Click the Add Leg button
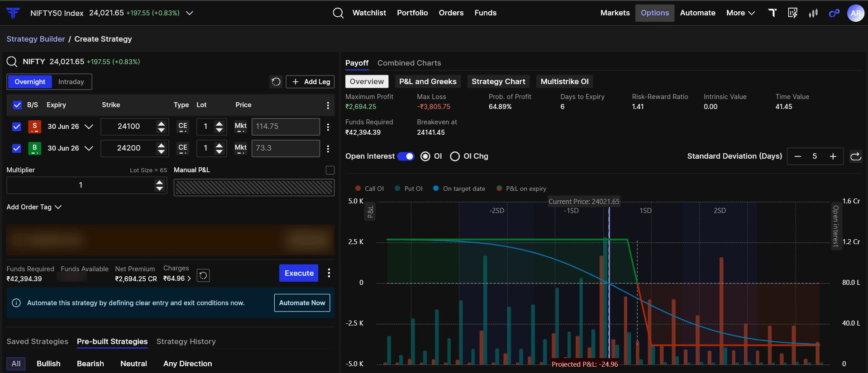Image resolution: width=868 pixels, height=373 pixels. 310,82
